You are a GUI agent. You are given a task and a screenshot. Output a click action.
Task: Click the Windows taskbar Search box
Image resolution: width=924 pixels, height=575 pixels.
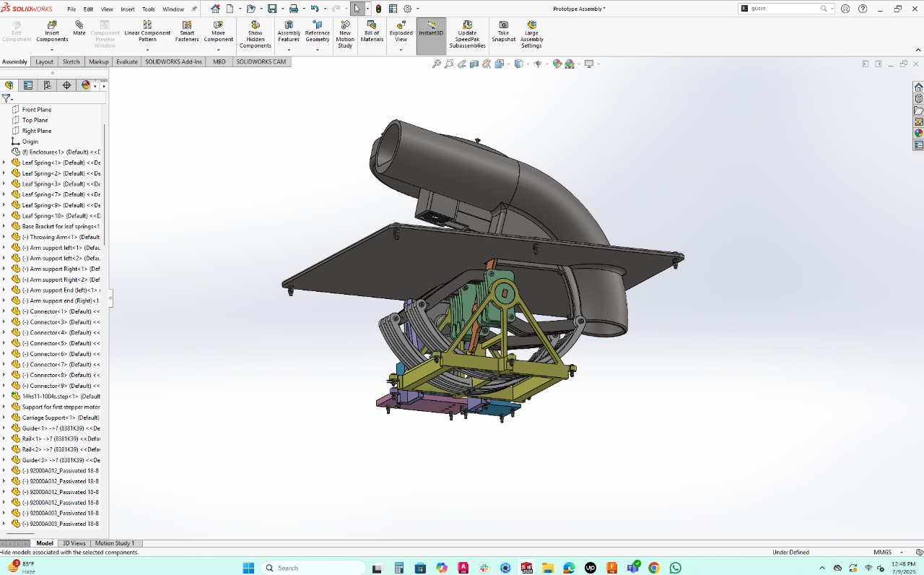tap(313, 568)
